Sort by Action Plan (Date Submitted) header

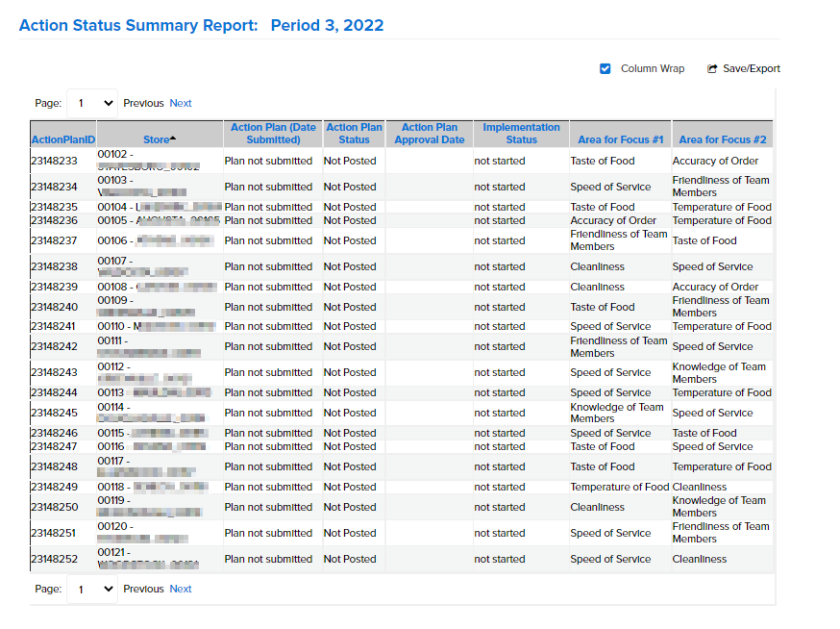(271, 132)
